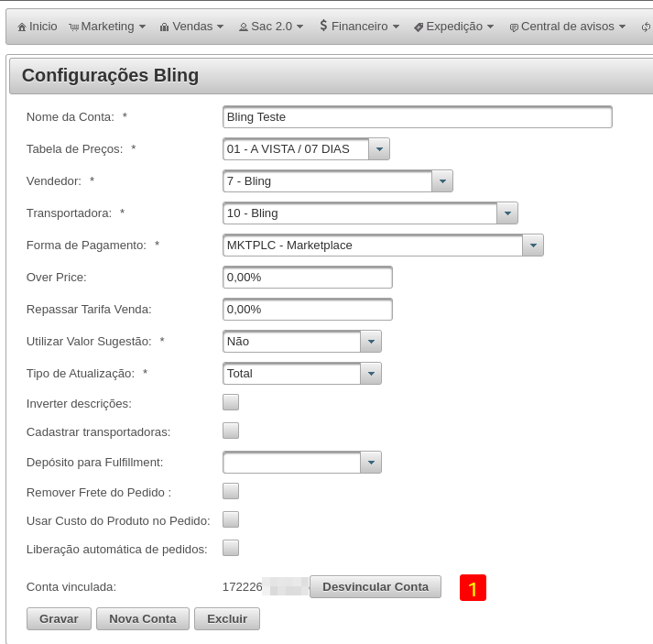653x644 pixels.
Task: Expand the Forma de Pagamento dropdown arrow
Action: click(x=533, y=246)
